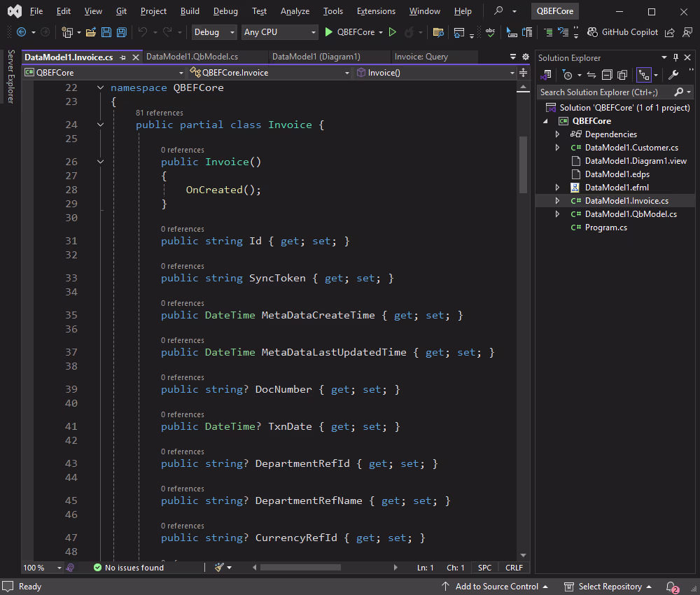Open the Invoice() member dropdown

(435, 72)
